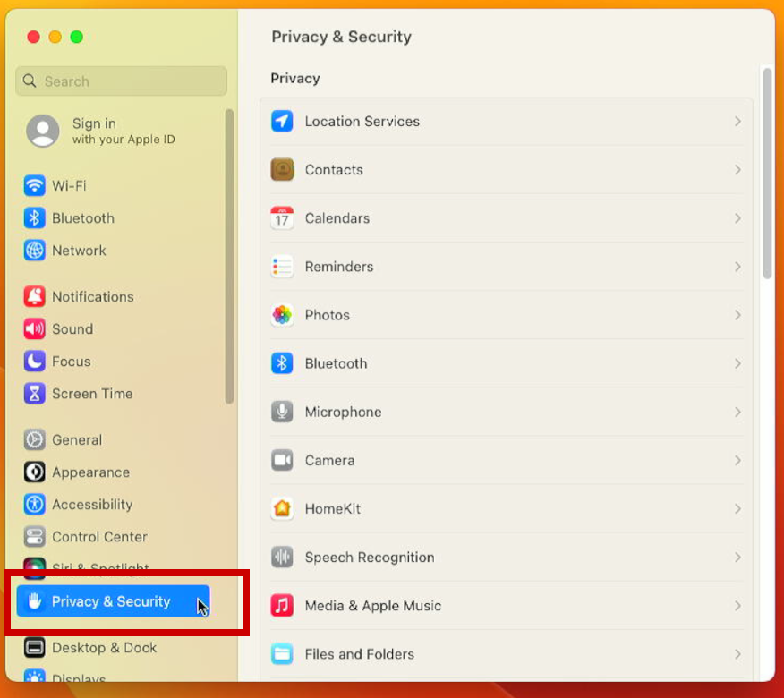Click the Microphone icon
The width and height of the screenshot is (784, 698).
(282, 412)
